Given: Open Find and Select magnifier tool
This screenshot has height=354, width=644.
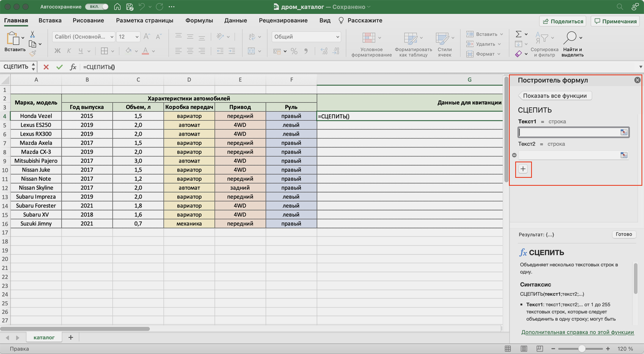Looking at the screenshot, I should pos(570,38).
